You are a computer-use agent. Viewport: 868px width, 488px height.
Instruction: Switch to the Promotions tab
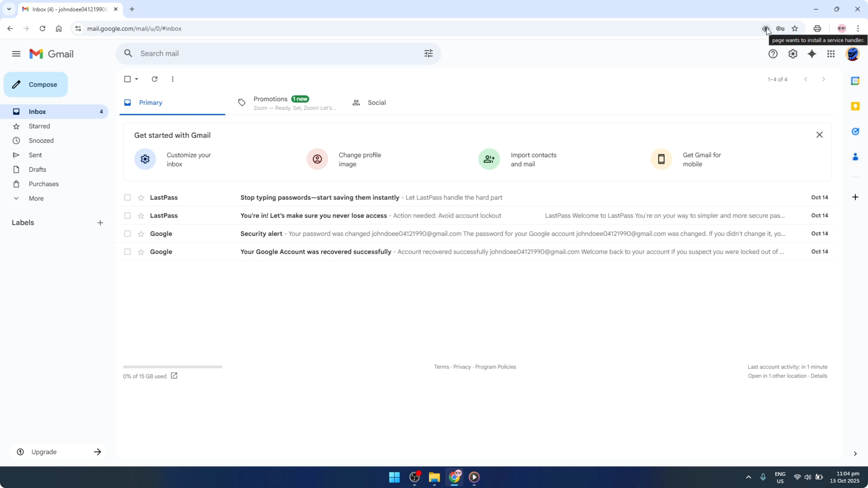(x=287, y=103)
